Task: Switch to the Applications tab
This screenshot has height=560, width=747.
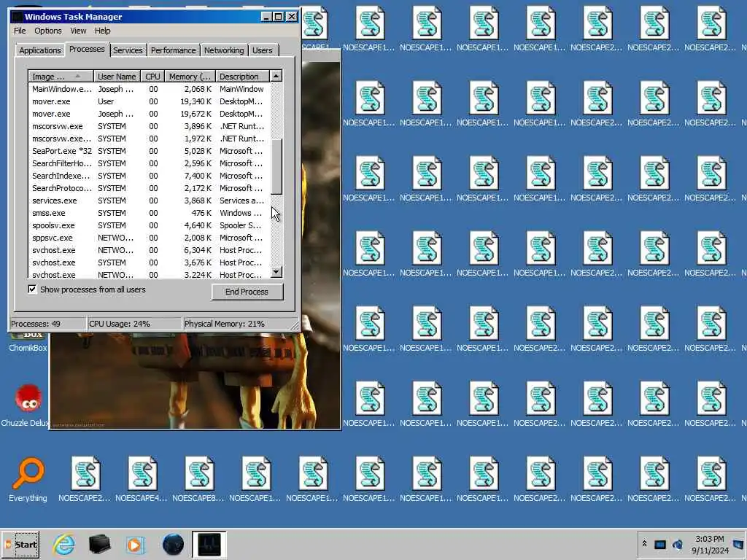Action: [40, 50]
